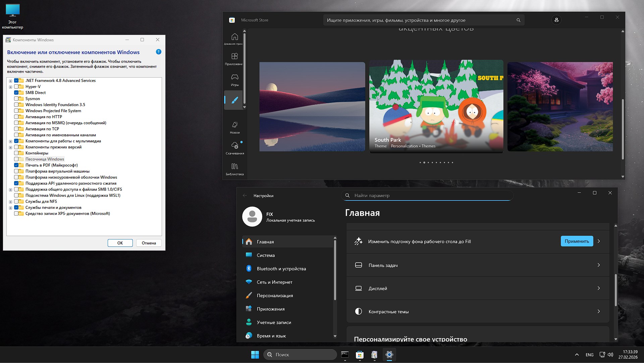Open Персонализация in Settings sidebar

click(275, 296)
